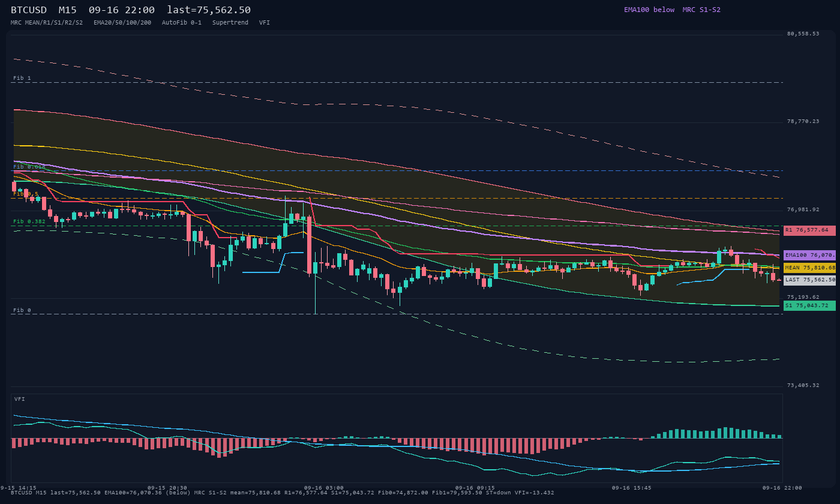
Task: Click the white LAST 75,562.50 price tag
Action: point(809,280)
